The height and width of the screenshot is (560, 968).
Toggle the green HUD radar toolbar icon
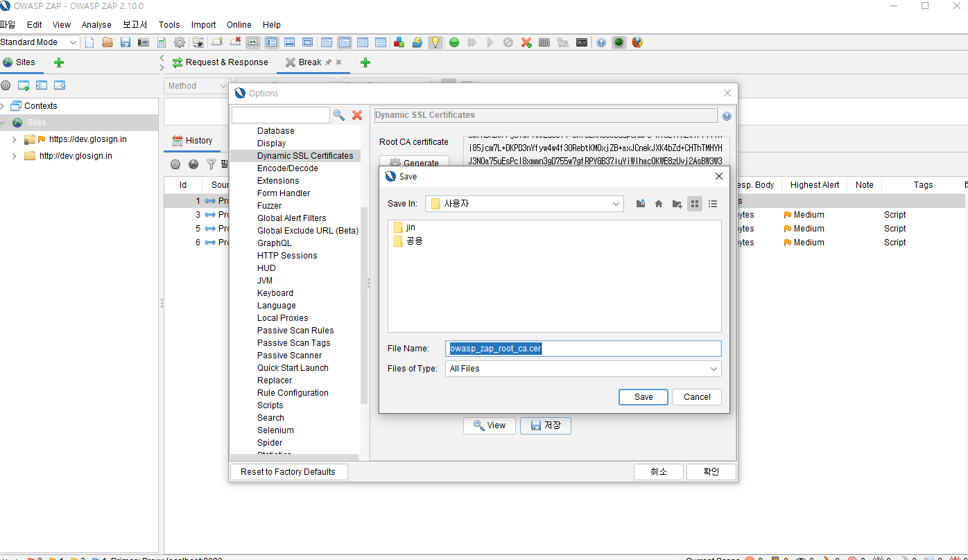619,42
